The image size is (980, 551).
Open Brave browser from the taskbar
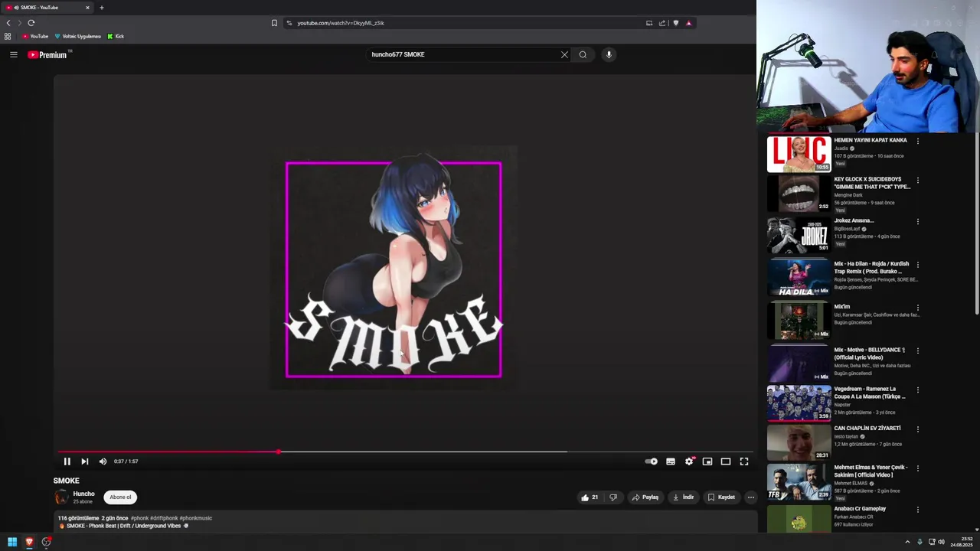click(x=29, y=542)
